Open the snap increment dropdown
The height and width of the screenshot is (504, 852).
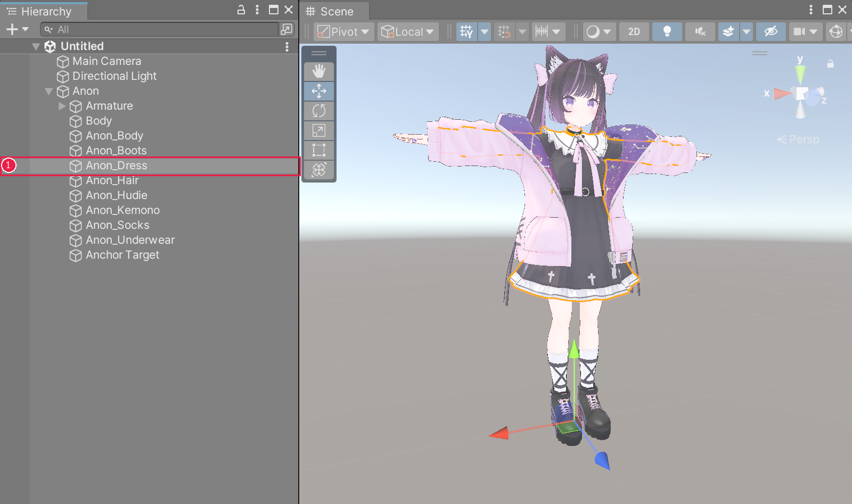pos(549,32)
